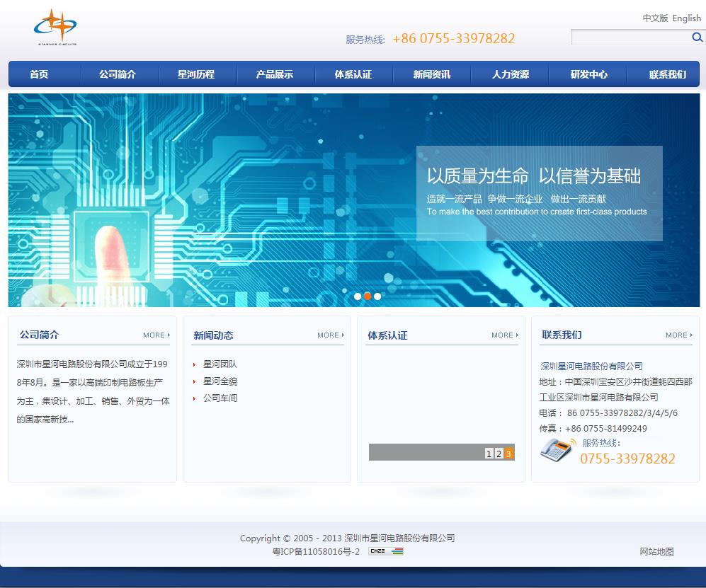Focus the search input field
Screen dimensions: 706x588
pos(631,38)
